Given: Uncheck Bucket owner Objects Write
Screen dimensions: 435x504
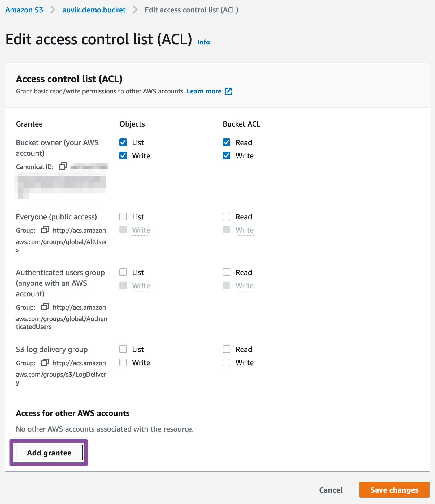Looking at the screenshot, I should click(123, 155).
